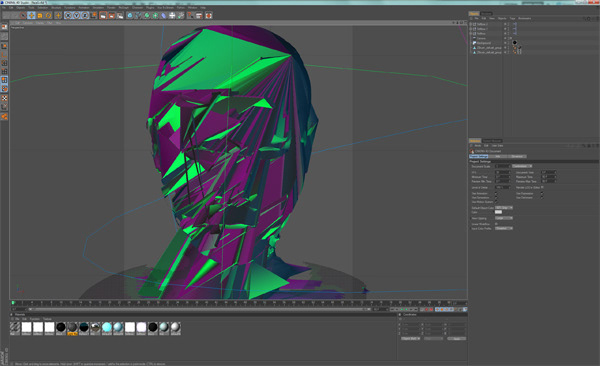Open the Project Settings tab
This screenshot has height=366, width=600.
[479, 156]
